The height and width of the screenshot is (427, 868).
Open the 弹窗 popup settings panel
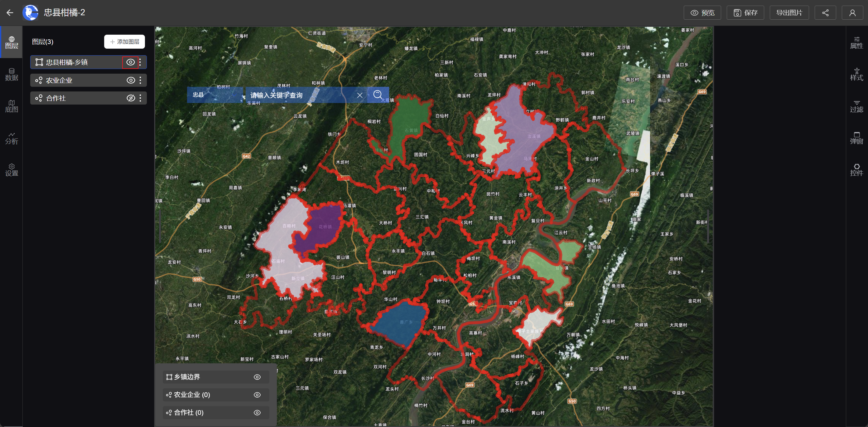856,138
